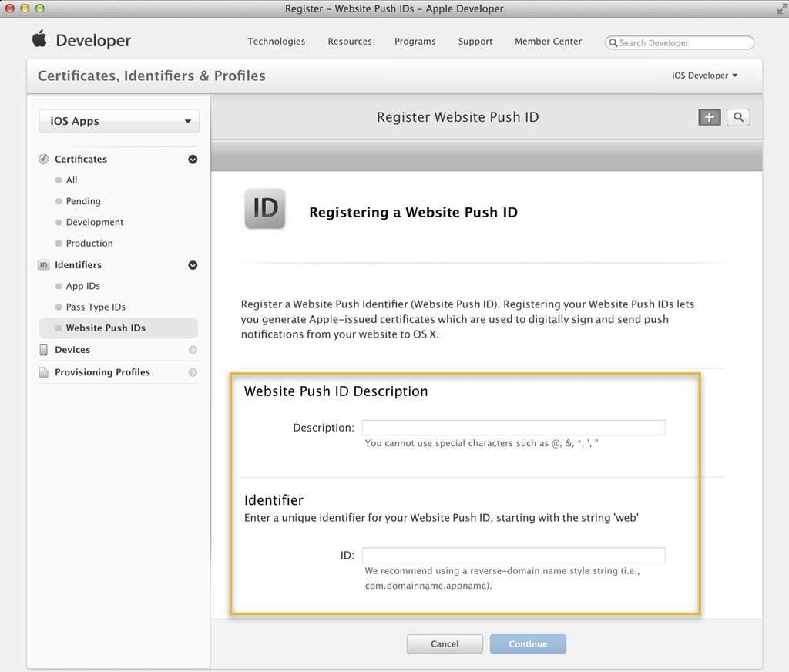Focus the Description input field
Image resolution: width=789 pixels, height=672 pixels.
(x=514, y=428)
